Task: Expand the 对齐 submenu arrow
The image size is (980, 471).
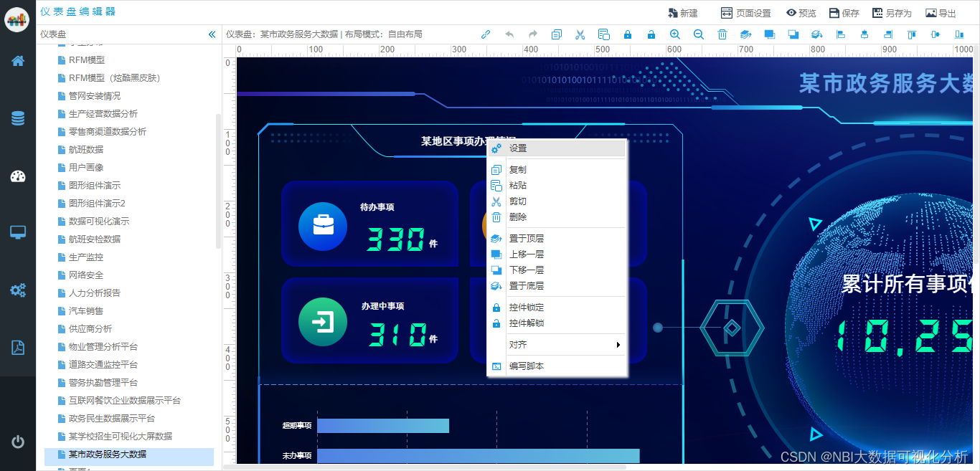Action: [618, 345]
